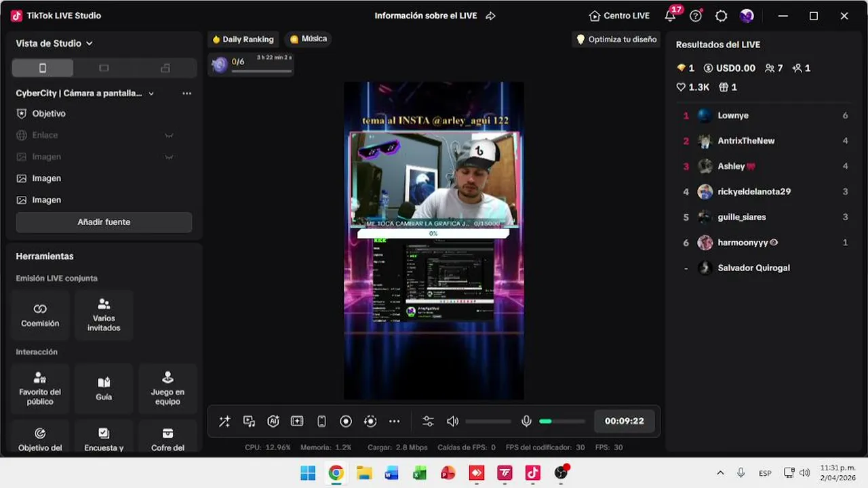Open more options three-dot menu in toolbar
This screenshot has height=488, width=868.
pyautogui.click(x=395, y=422)
